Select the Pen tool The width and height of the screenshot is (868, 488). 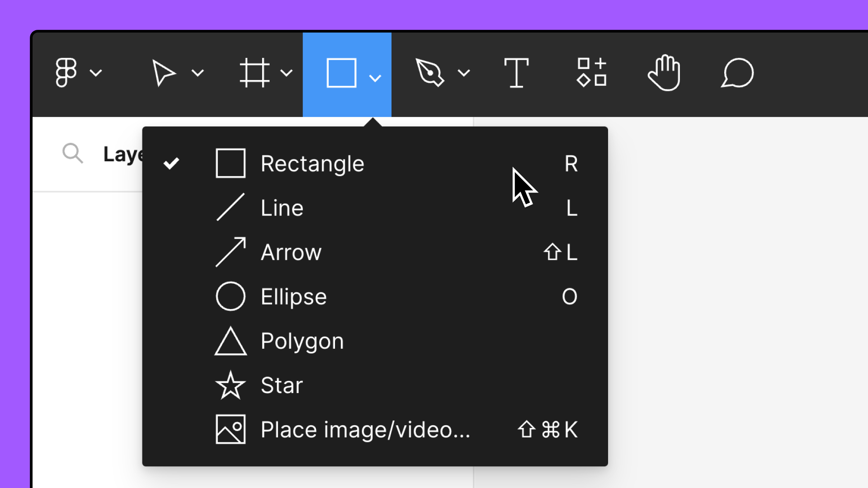[429, 73]
